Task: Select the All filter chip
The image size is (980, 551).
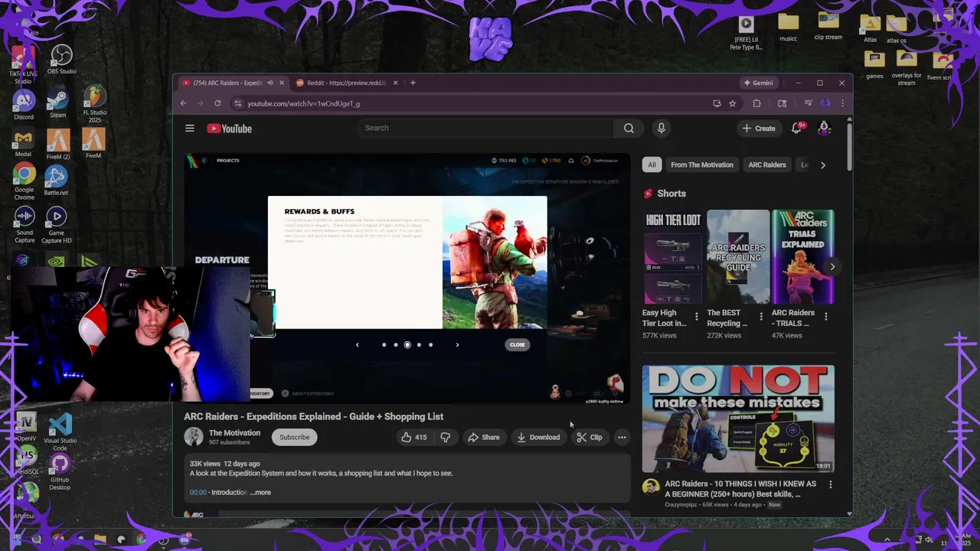Action: click(x=652, y=165)
